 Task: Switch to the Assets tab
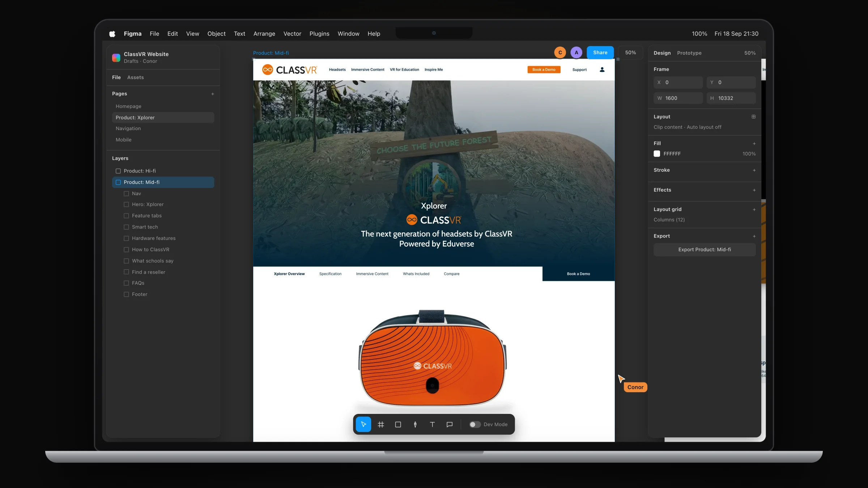[135, 77]
